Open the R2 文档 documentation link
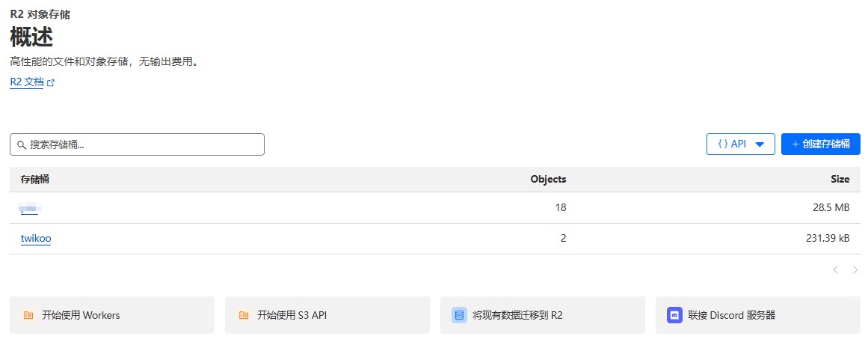 [27, 82]
